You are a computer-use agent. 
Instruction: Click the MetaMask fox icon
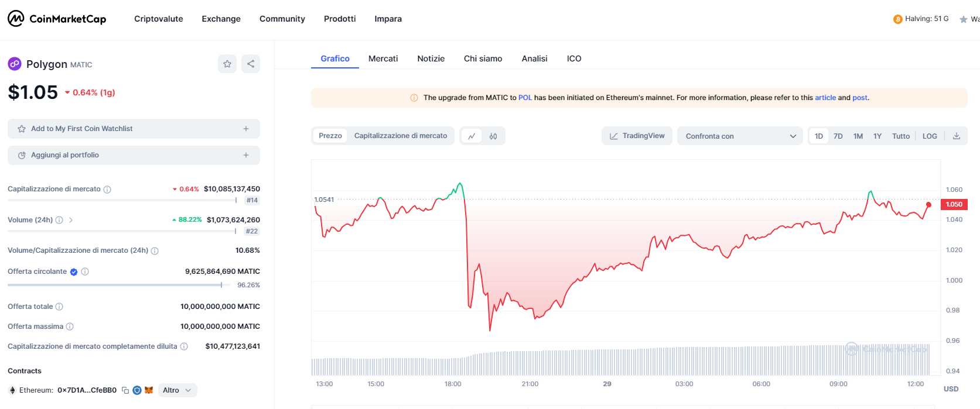(x=149, y=390)
